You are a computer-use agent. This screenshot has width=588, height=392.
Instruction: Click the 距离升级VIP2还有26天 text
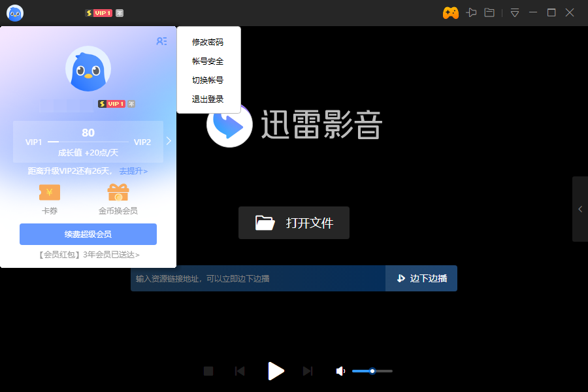coord(69,171)
